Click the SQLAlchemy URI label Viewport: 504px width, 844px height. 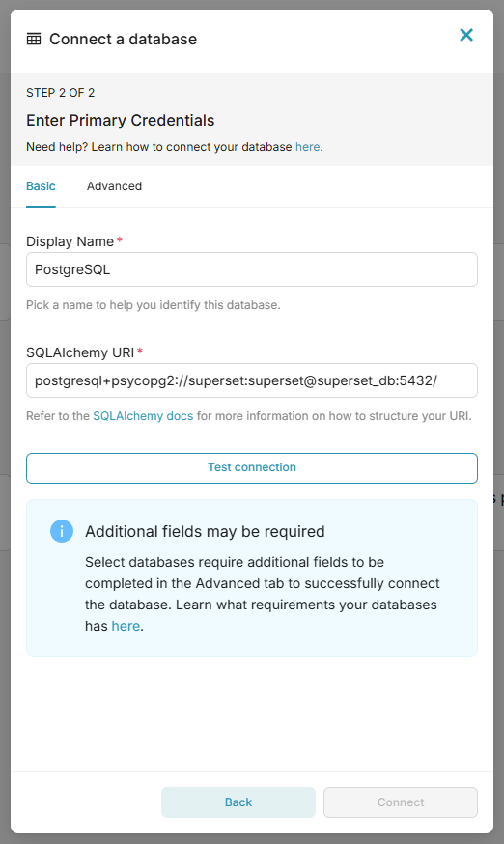[x=80, y=352]
